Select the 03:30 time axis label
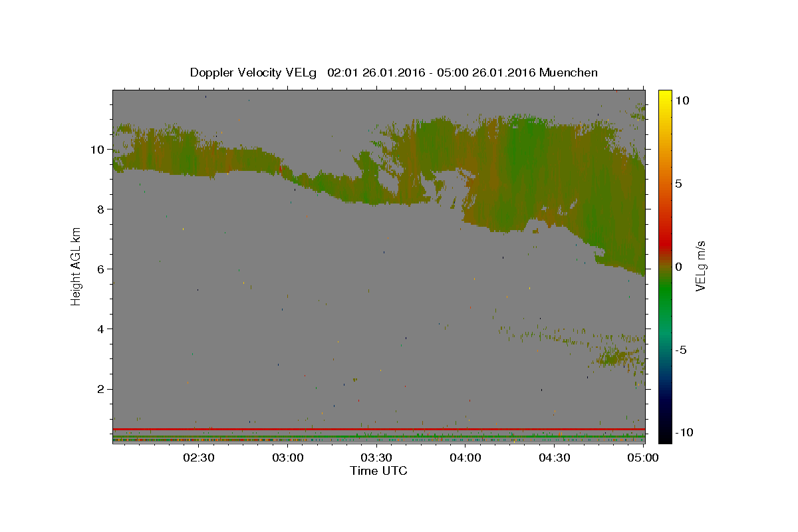Screen dimensions: 798x532 coord(376,458)
